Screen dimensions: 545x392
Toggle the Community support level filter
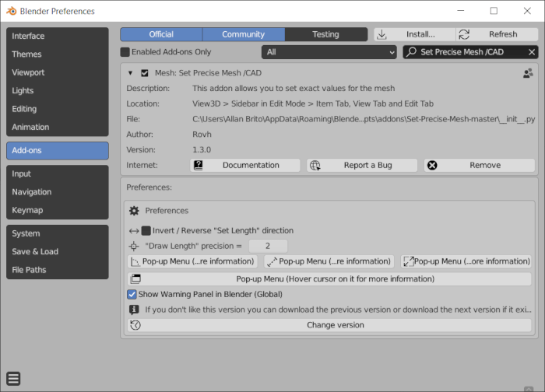click(x=244, y=34)
